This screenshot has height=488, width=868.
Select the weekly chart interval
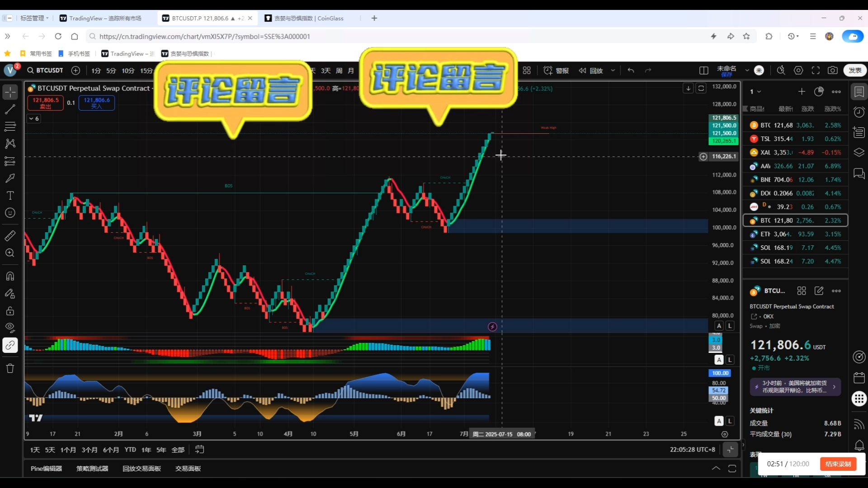coord(339,70)
